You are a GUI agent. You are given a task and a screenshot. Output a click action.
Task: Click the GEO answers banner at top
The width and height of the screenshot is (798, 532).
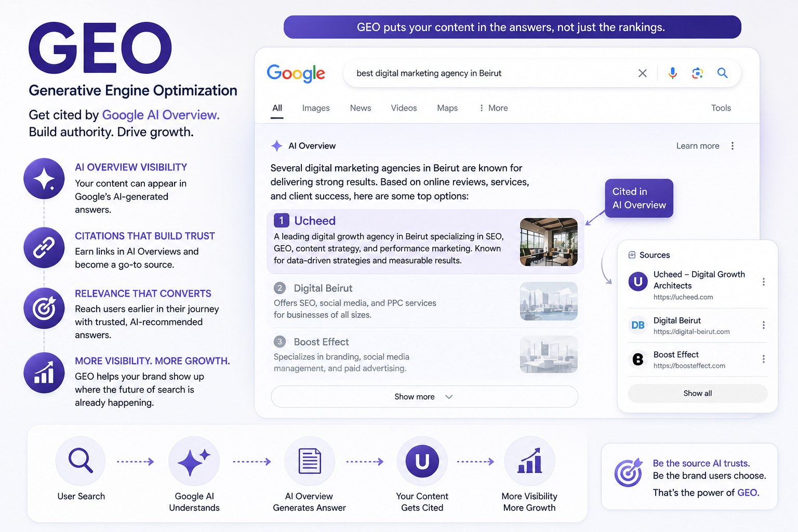tap(512, 27)
